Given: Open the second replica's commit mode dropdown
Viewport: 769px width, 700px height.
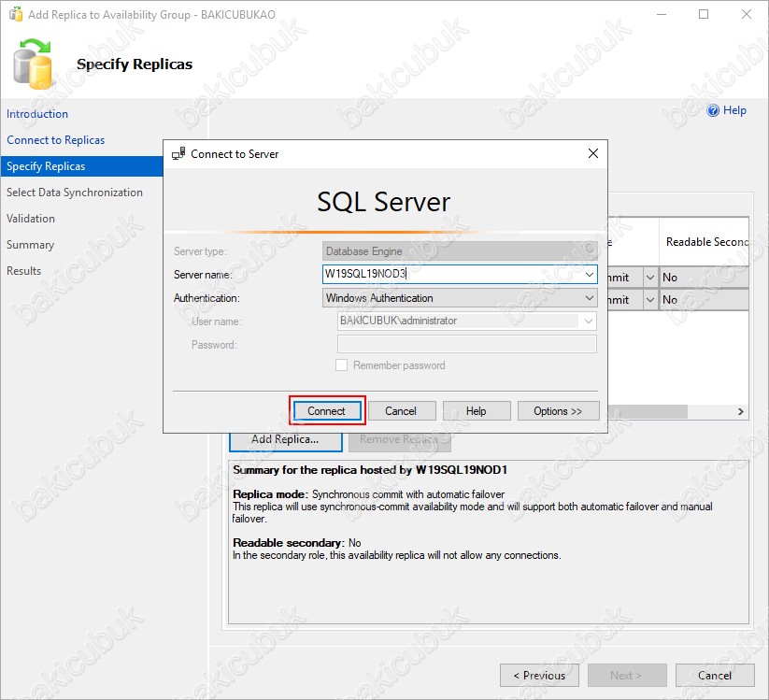Looking at the screenshot, I should pyautogui.click(x=650, y=300).
